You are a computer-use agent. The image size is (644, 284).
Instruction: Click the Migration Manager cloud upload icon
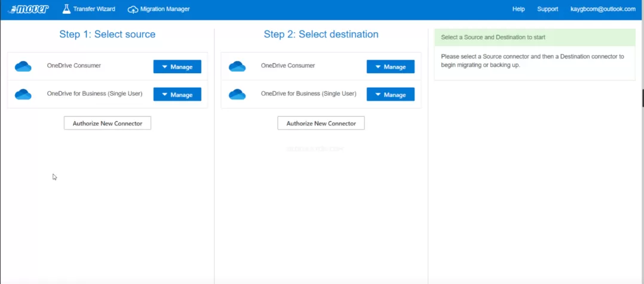[133, 10]
